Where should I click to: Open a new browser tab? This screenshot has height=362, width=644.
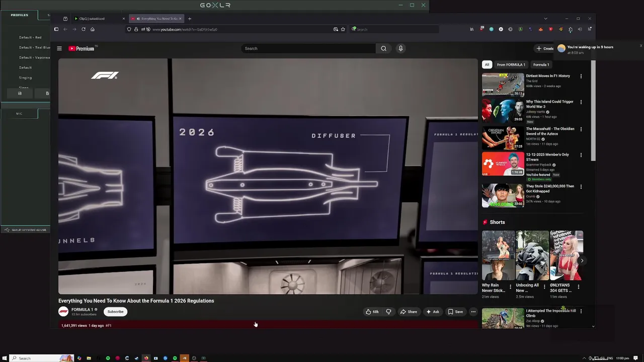[x=190, y=19]
